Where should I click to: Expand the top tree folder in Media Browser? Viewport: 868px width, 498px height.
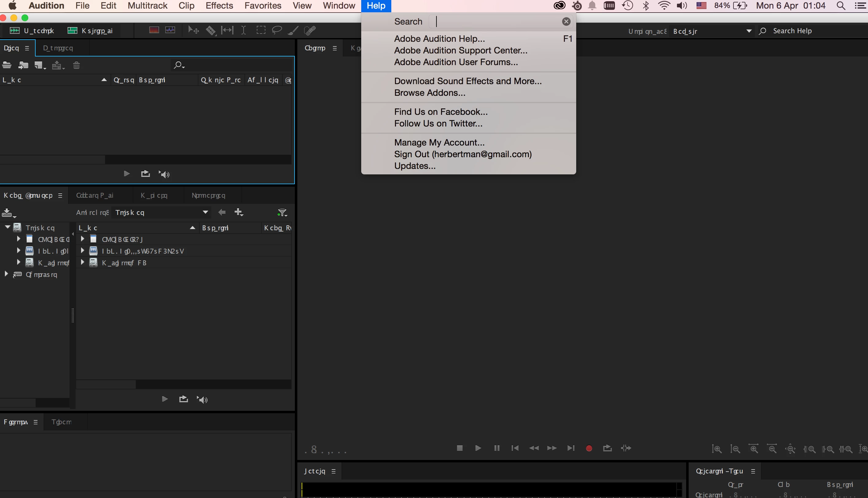pyautogui.click(x=8, y=228)
